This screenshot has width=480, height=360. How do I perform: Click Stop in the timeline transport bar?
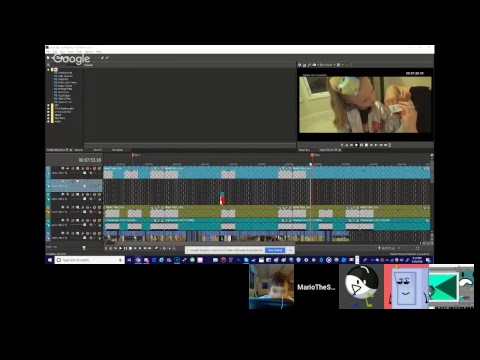pos(130,248)
